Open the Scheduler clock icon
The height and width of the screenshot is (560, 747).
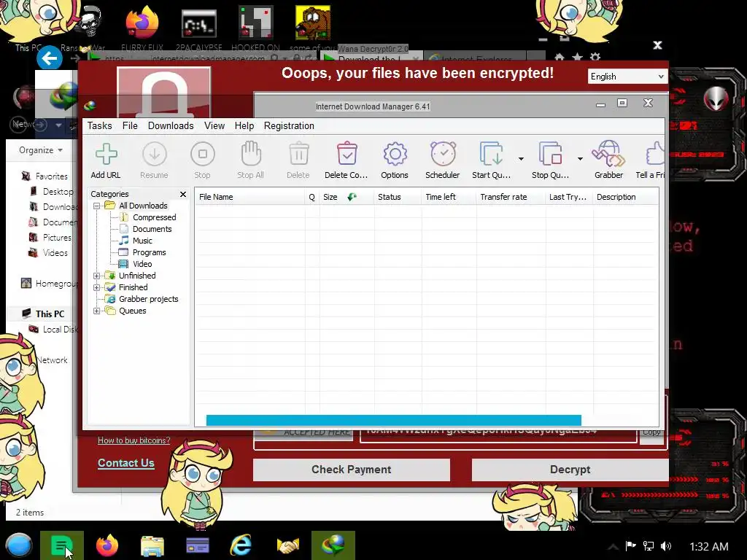pyautogui.click(x=443, y=153)
